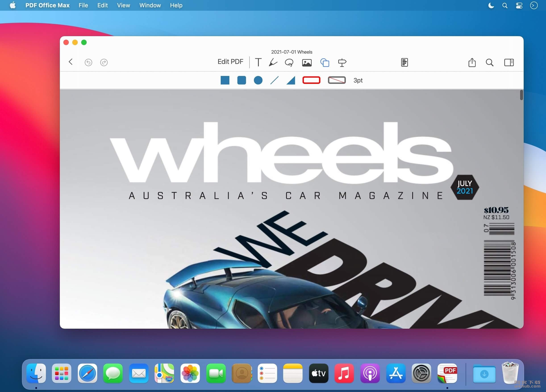The image size is (546, 392).
Task: Redo the last edit
Action: point(104,62)
